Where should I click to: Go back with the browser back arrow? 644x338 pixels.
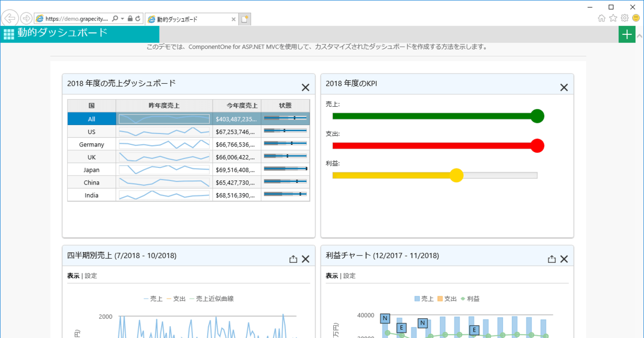pos(10,18)
